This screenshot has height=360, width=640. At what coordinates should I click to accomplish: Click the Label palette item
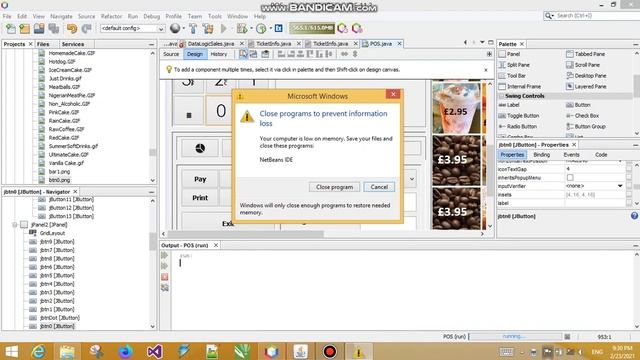point(509,105)
